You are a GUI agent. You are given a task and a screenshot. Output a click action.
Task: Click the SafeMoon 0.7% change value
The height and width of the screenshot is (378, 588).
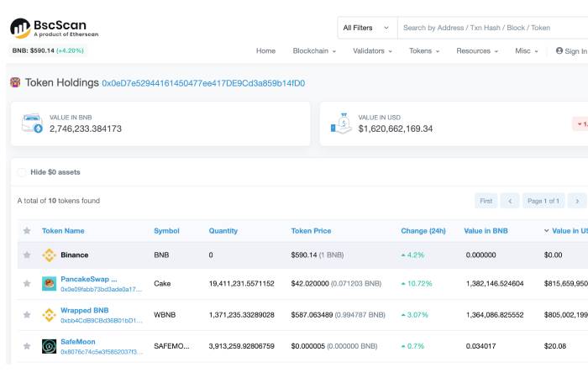pos(412,346)
